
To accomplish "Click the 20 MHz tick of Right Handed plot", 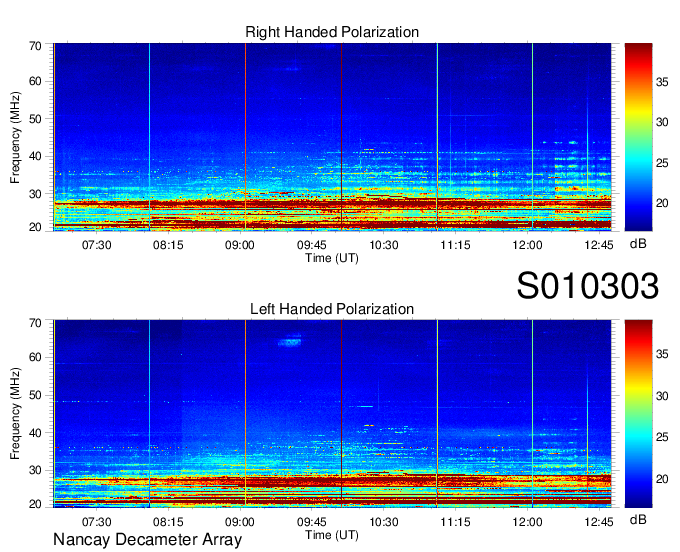I will (x=35, y=227).
